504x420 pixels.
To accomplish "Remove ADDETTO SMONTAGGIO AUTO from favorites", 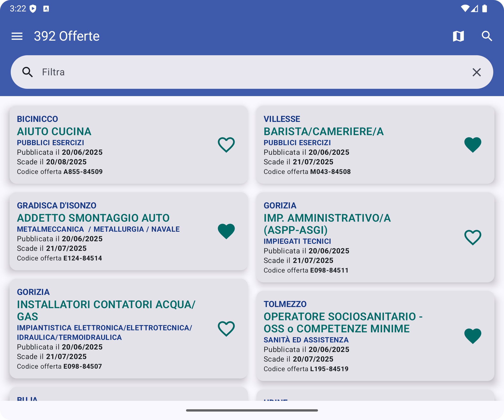I will 226,231.
